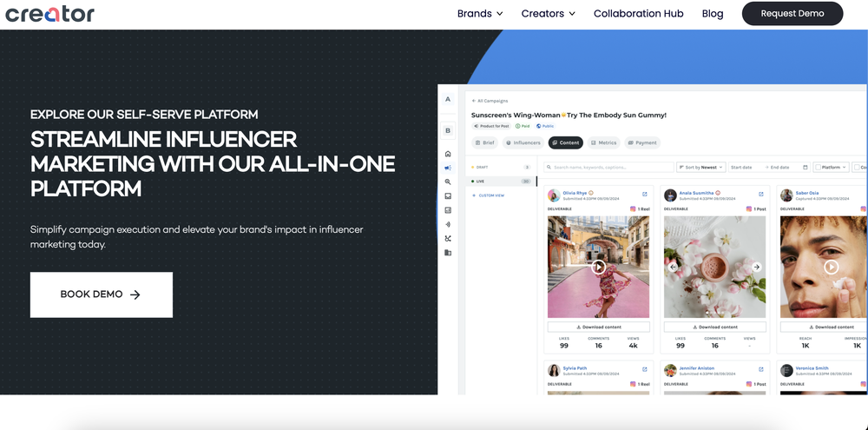Go to Collaboration Hub page
The height and width of the screenshot is (430, 868).
(638, 13)
